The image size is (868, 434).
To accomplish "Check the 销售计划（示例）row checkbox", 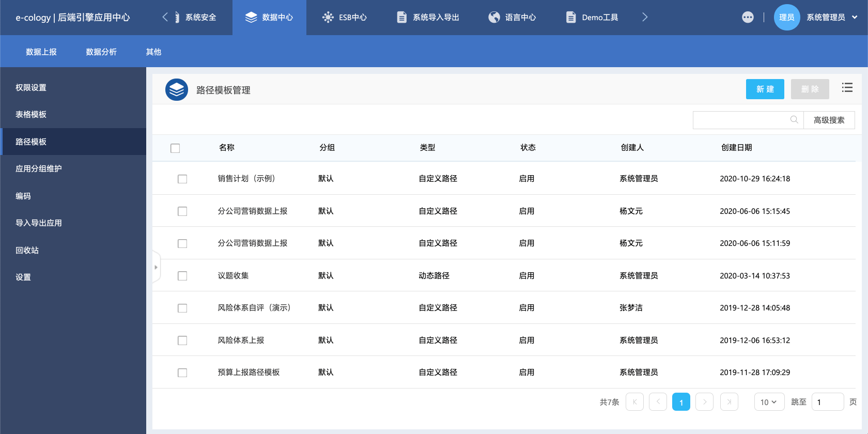I will [x=182, y=179].
